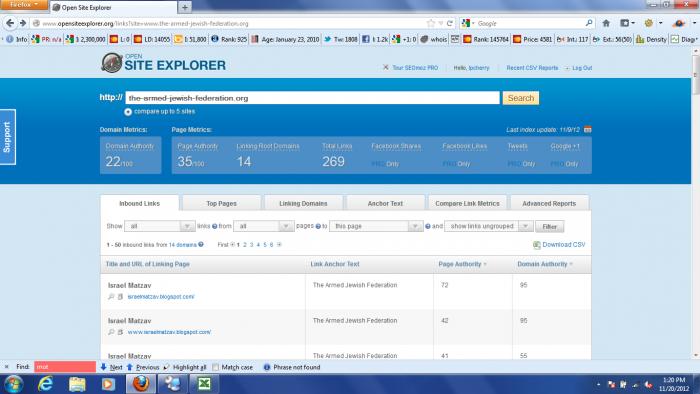Open the Anchor Text tab

[385, 203]
